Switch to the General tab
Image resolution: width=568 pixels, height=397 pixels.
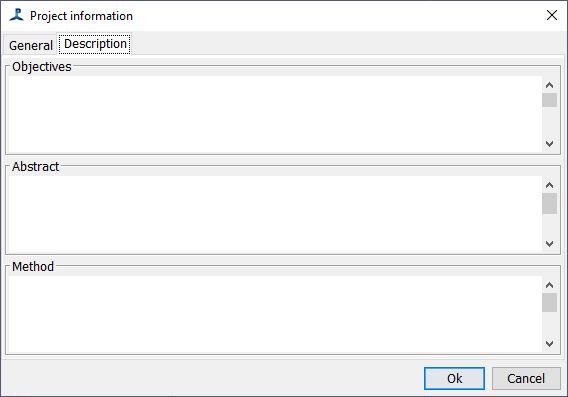point(30,45)
